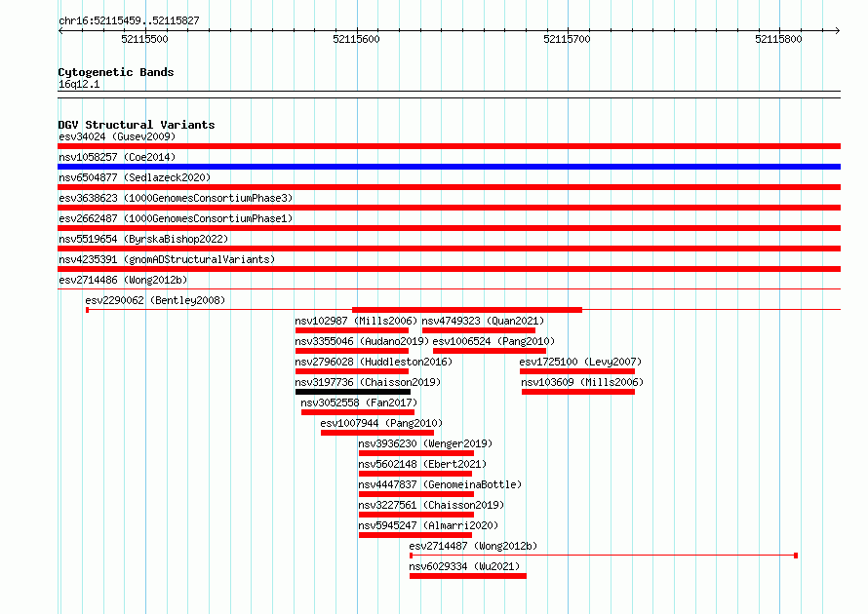Click nsv103609 (Mills2006) label

point(582,382)
